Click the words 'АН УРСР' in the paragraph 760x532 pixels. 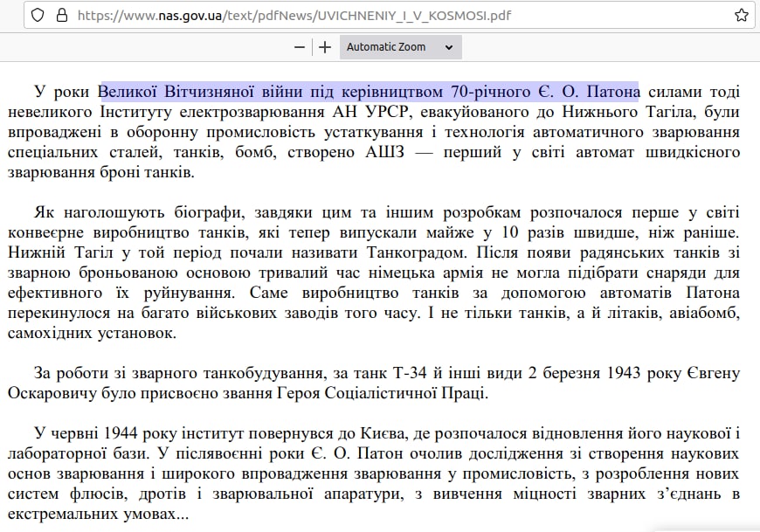[372, 112]
